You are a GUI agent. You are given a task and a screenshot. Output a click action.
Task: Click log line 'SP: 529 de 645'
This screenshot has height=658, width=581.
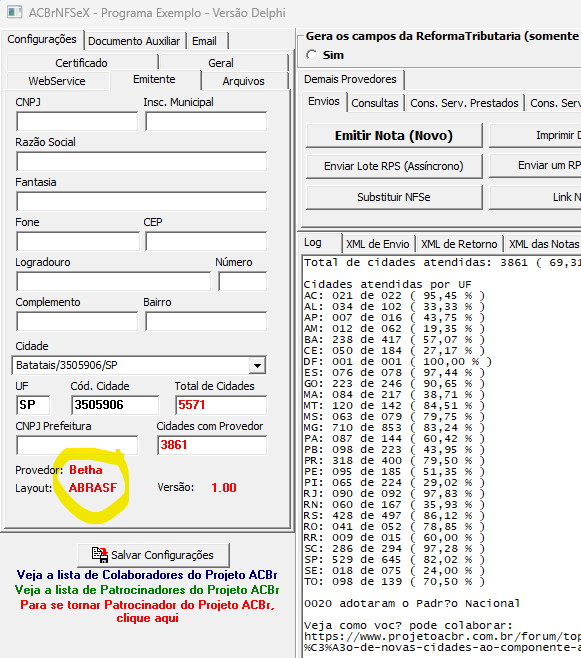(x=394, y=560)
